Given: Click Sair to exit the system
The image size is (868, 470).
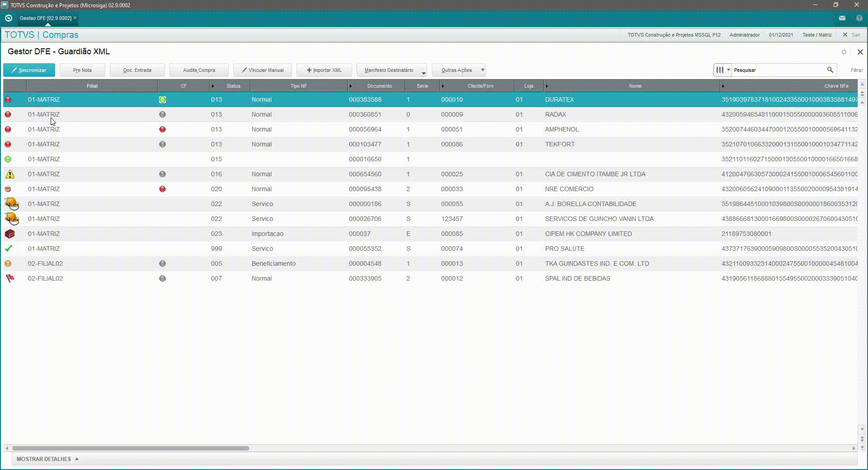Looking at the screenshot, I should (x=852, y=35).
